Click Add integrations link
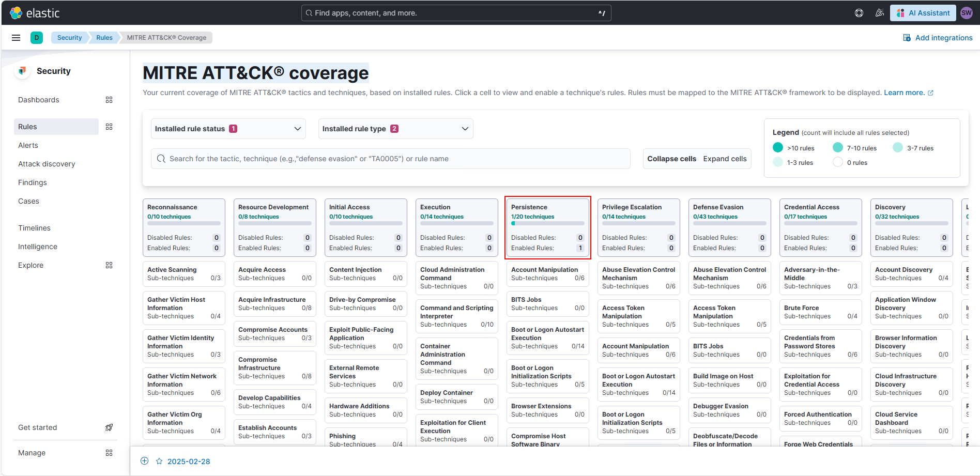This screenshot has height=476, width=980. click(x=944, y=38)
